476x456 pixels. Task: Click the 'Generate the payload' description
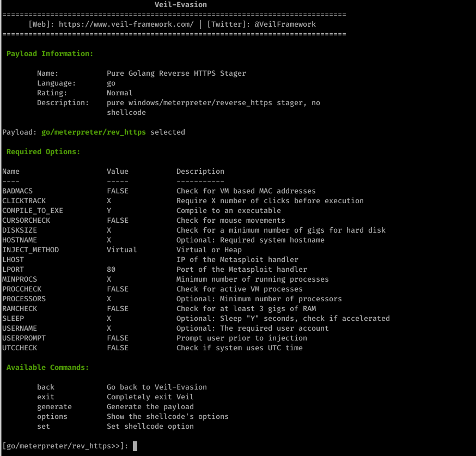150,407
